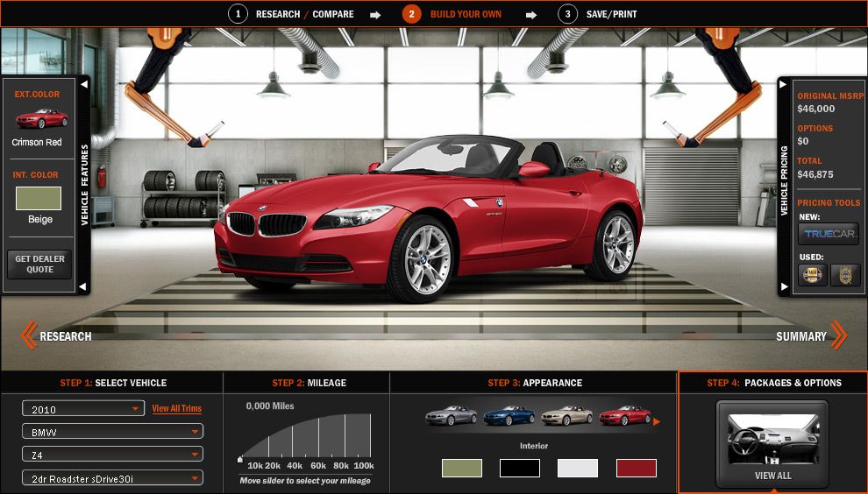Click the Crimson Red color name

37,142
